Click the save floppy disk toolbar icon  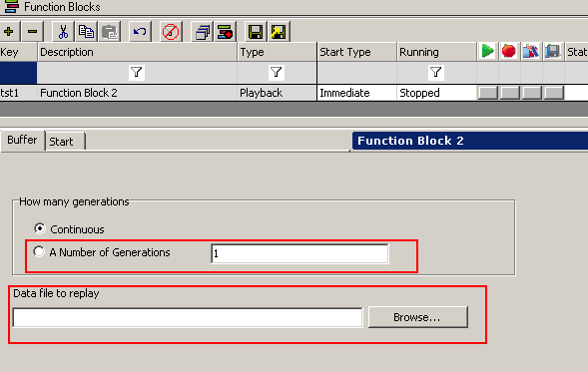click(x=256, y=32)
